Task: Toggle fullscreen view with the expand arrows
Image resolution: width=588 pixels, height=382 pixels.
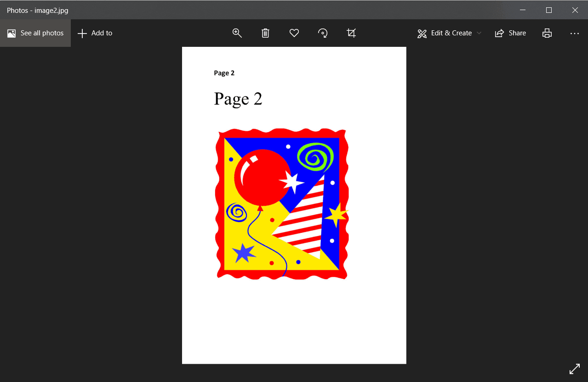Action: point(574,369)
